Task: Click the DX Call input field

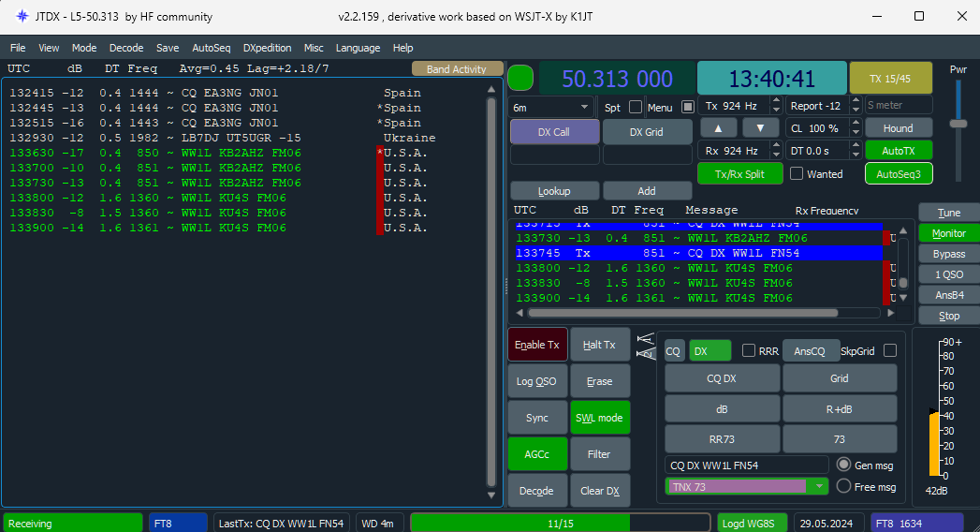Action: tap(555, 155)
